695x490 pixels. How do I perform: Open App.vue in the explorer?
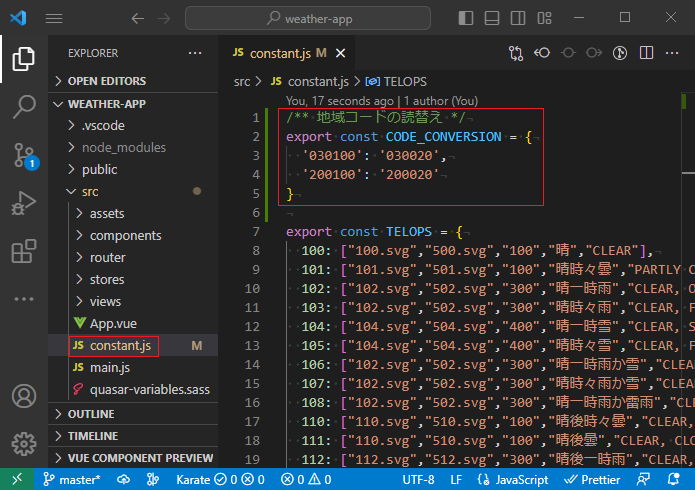[133, 324]
